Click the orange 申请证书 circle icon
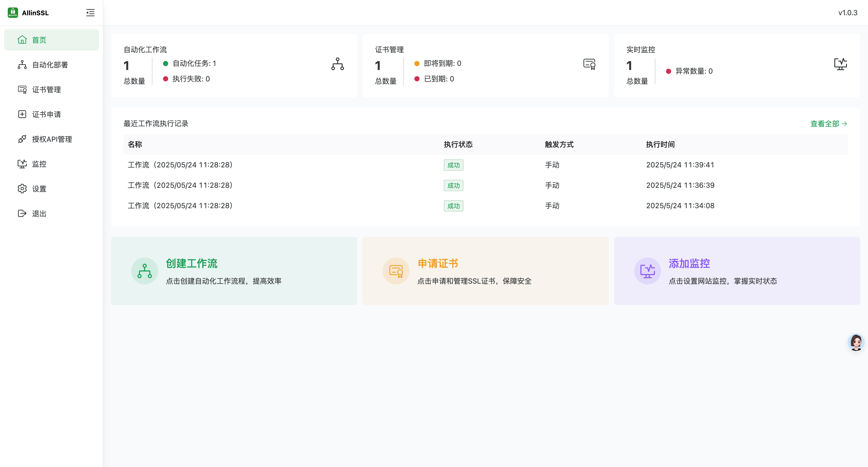 (x=396, y=271)
